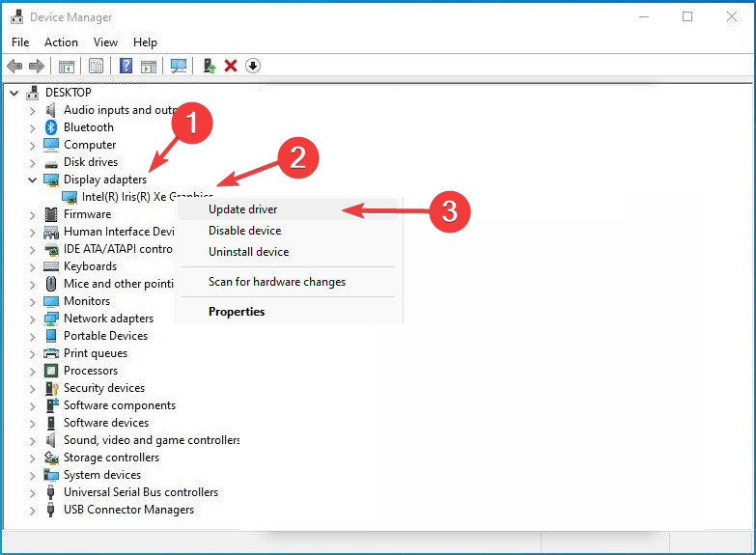Close the Device Manager window
The width and height of the screenshot is (756, 555).
[732, 16]
